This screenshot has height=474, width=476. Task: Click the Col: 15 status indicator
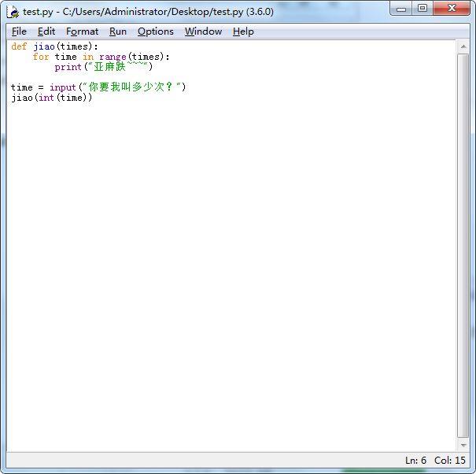tap(449, 460)
